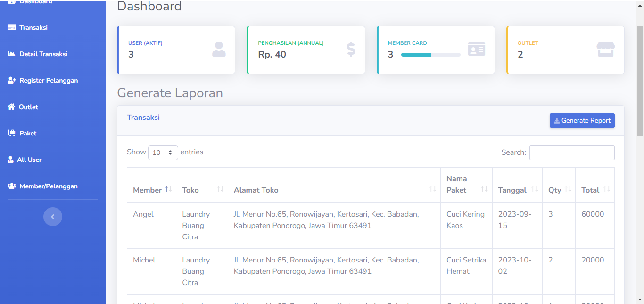644x304 pixels.
Task: Click the All User person icon
Action: click(x=11, y=160)
